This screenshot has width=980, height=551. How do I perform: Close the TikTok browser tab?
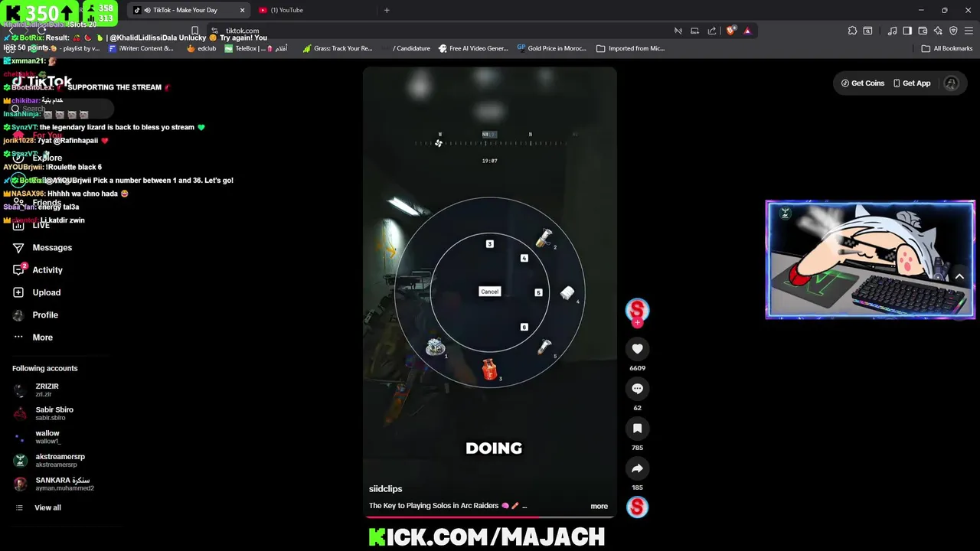(x=243, y=10)
